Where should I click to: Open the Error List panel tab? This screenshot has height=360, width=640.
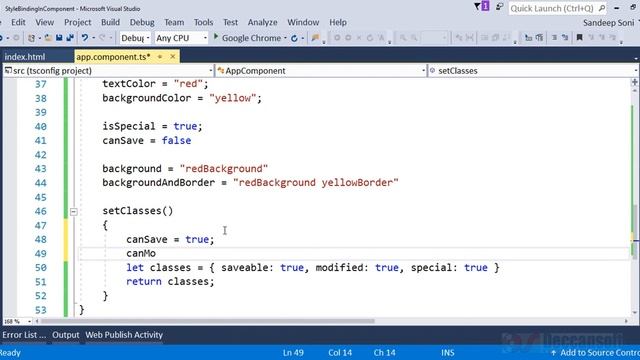24,335
